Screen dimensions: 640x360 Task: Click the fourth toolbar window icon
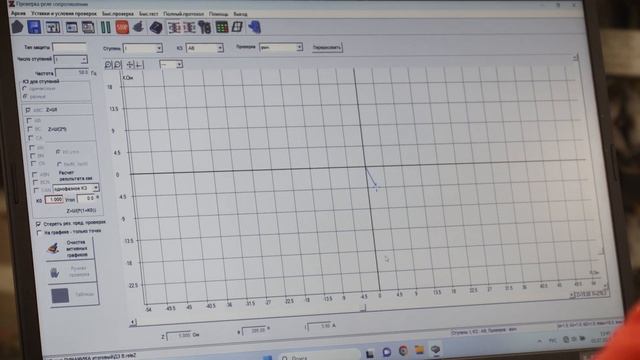click(71, 27)
